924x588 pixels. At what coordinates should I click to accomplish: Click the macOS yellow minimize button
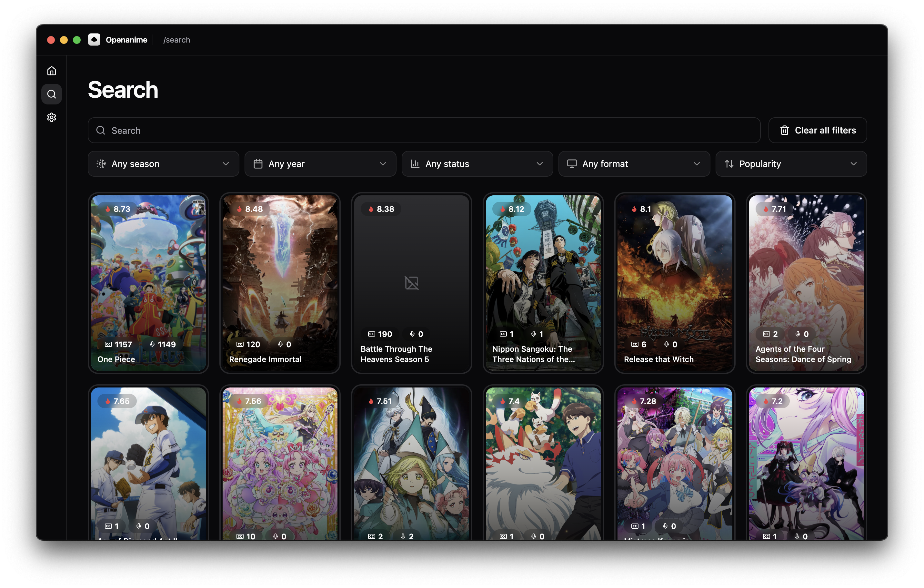point(64,40)
